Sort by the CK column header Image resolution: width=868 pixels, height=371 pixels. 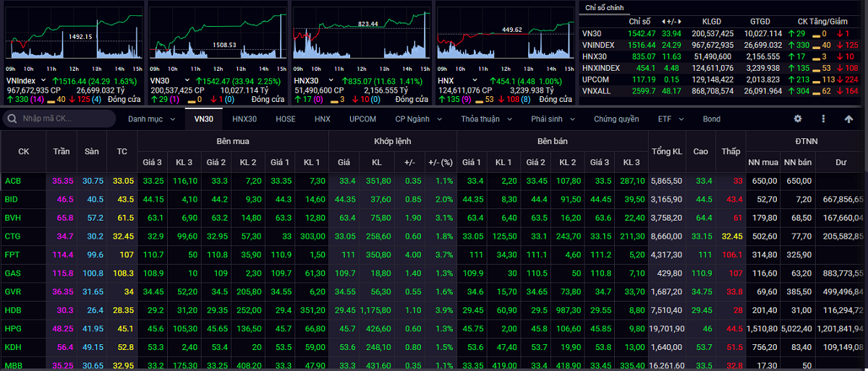(24, 152)
